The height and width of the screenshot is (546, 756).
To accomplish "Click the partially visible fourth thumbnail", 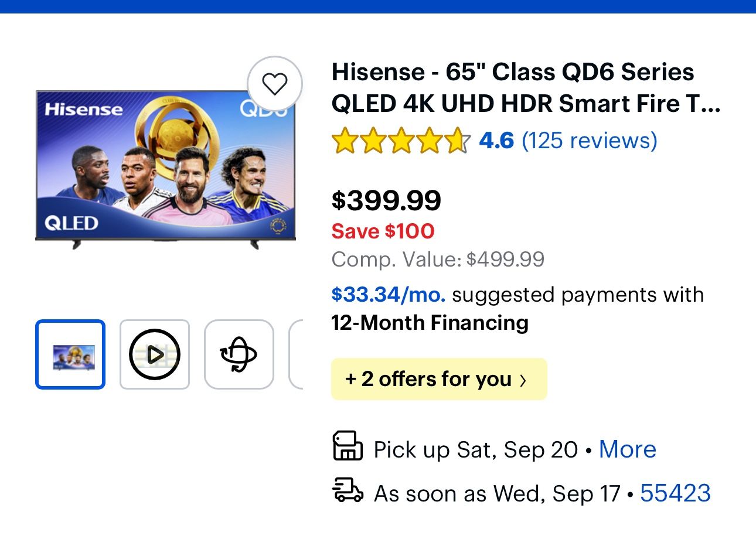I will [297, 354].
